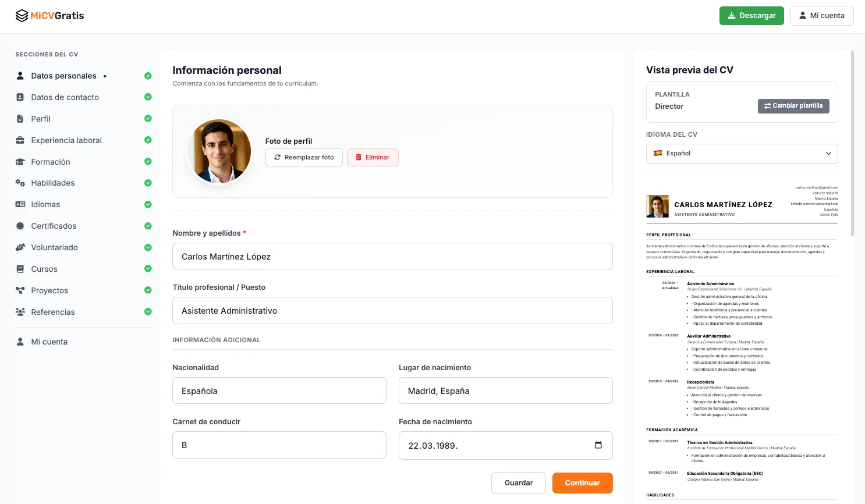Click the graduation cap Formación icon
Viewport: 865px width, 504px height.
point(20,162)
